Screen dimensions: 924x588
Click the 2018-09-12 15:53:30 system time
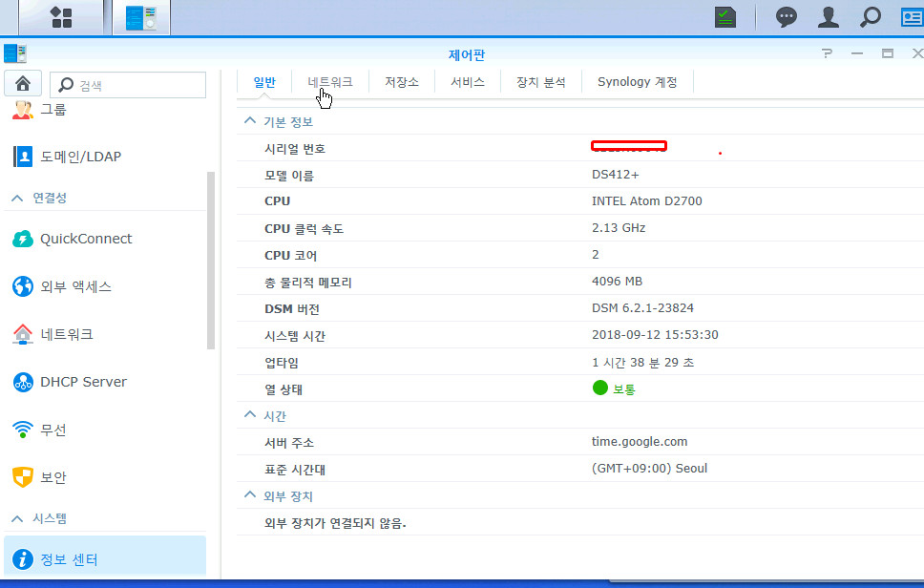655,335
